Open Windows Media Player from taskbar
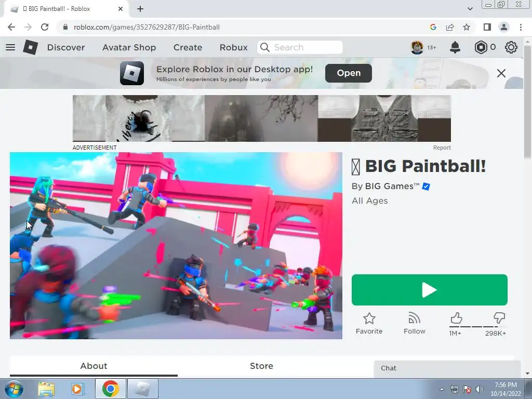The height and width of the screenshot is (399, 532). tap(77, 389)
